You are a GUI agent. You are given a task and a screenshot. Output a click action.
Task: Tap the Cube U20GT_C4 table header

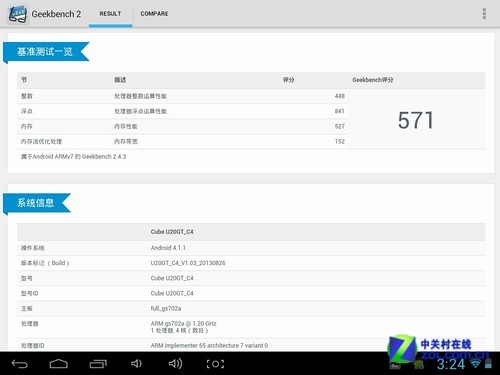click(172, 232)
